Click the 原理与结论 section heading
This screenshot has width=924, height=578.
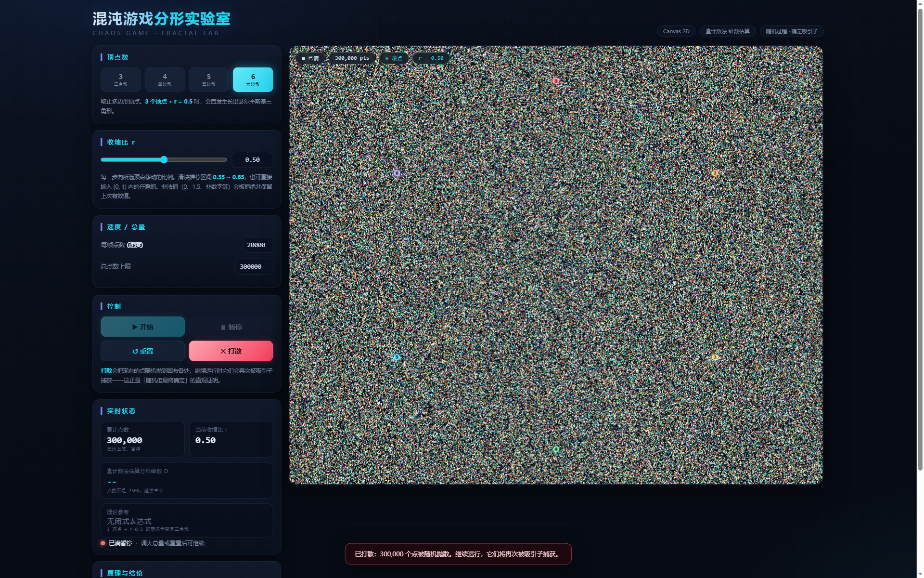tap(125, 573)
